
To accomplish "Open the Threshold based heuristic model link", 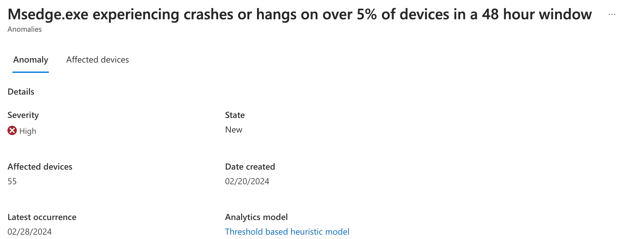I will 287,232.
